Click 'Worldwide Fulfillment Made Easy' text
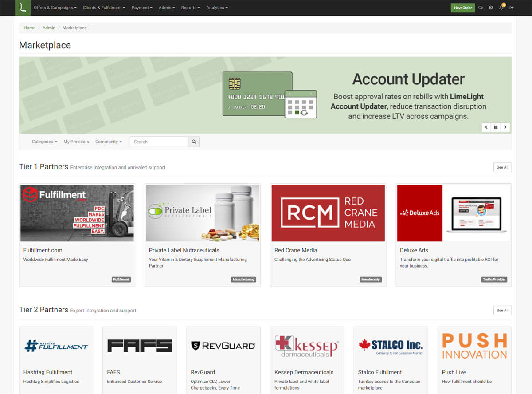This screenshot has width=532, height=394. 56,260
